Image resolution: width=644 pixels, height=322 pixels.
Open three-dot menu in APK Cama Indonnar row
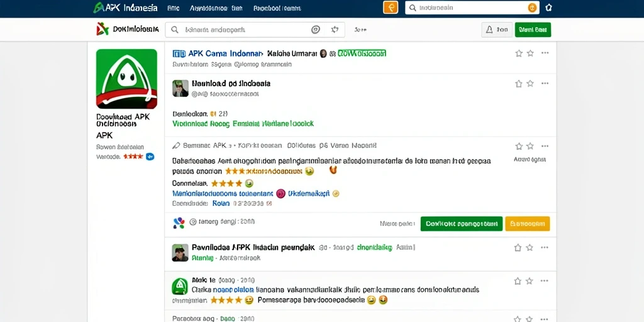coord(545,53)
